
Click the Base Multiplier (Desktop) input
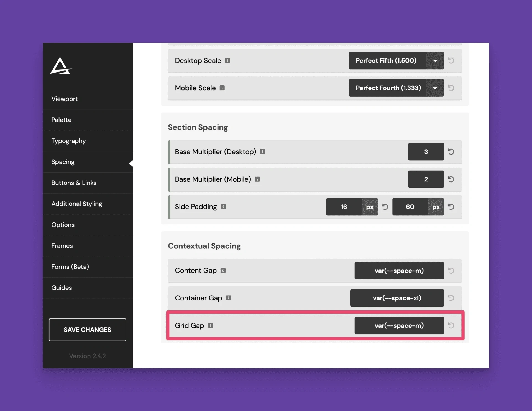pos(426,151)
